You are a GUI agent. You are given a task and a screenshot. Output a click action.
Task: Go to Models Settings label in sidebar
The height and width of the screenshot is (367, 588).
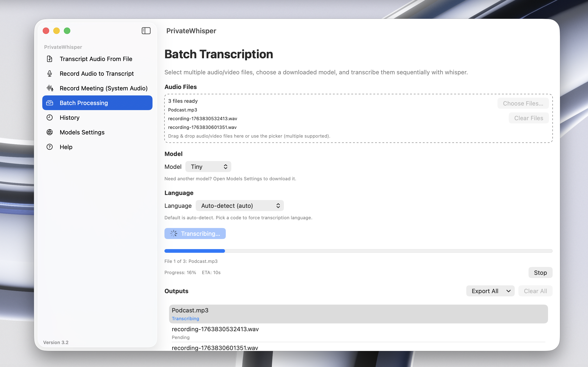pos(82,132)
